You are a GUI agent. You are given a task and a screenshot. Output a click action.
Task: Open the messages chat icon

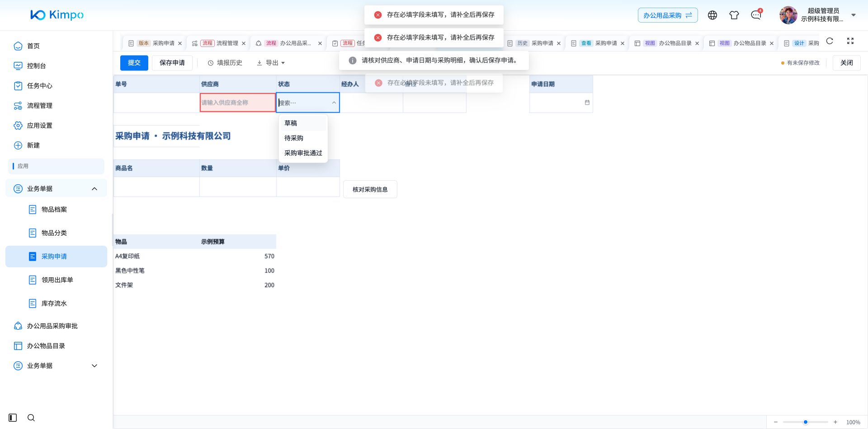coord(756,15)
